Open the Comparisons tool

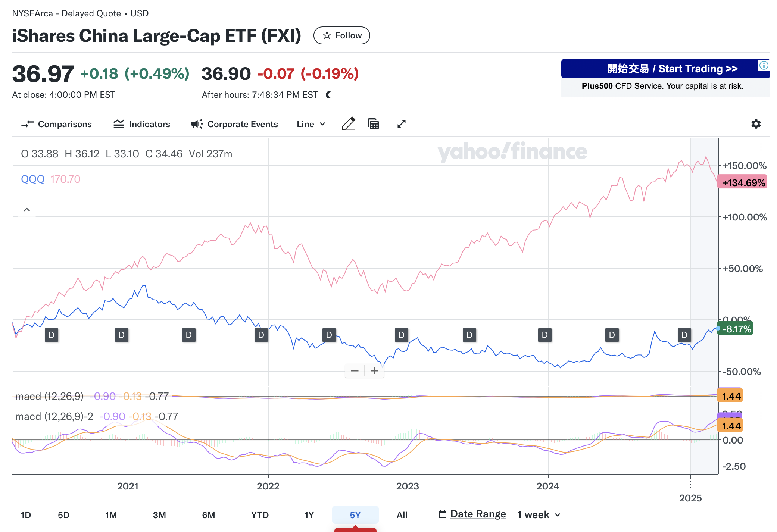56,124
